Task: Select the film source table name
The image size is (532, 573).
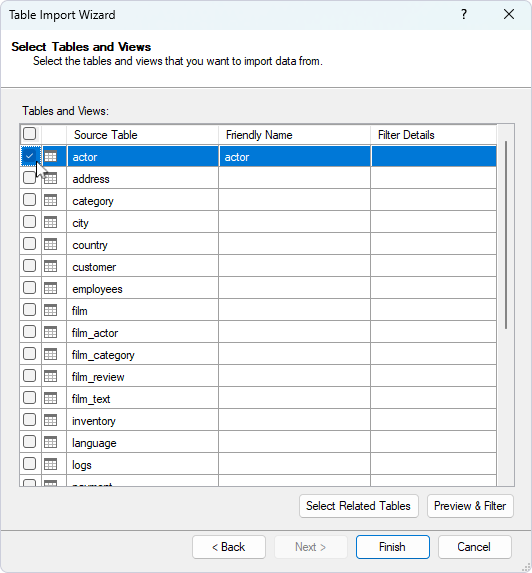Action: tap(80, 311)
